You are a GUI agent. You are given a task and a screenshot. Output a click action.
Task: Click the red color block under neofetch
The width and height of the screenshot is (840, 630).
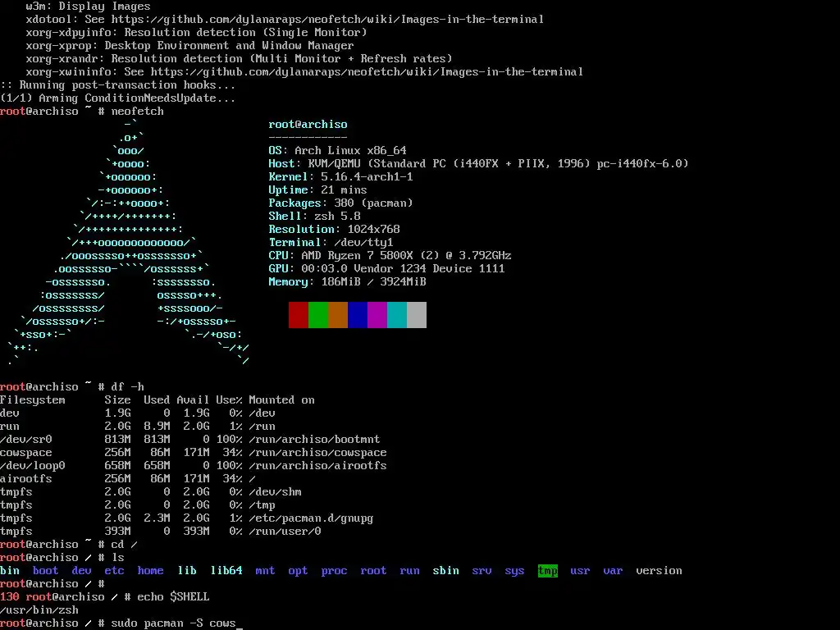point(299,314)
